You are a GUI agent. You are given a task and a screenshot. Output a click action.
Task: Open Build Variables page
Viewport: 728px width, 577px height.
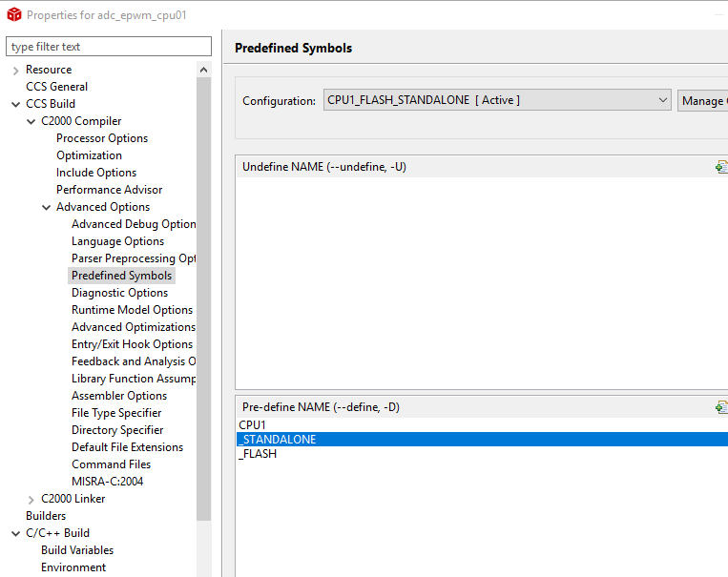(77, 550)
